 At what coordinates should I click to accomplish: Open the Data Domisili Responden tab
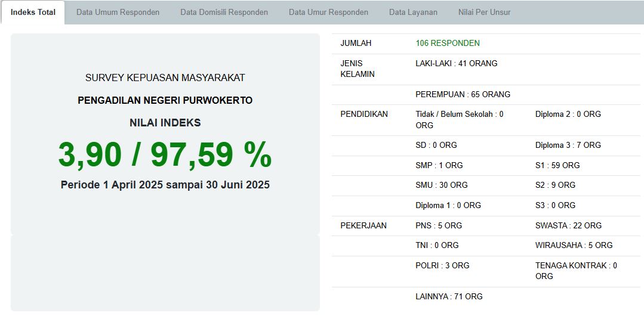tap(224, 12)
